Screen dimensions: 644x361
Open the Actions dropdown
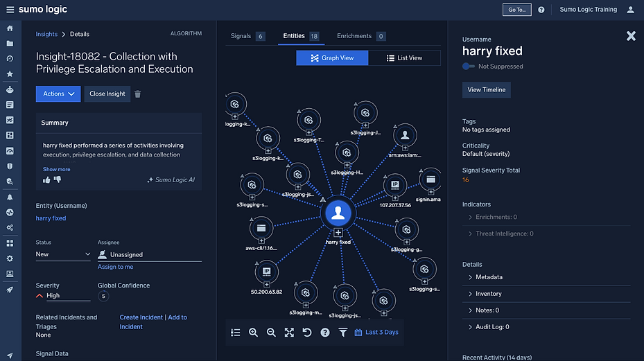tap(58, 94)
